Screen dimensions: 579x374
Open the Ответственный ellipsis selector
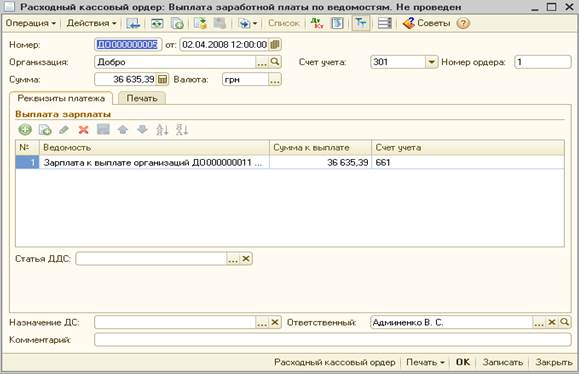coord(539,322)
